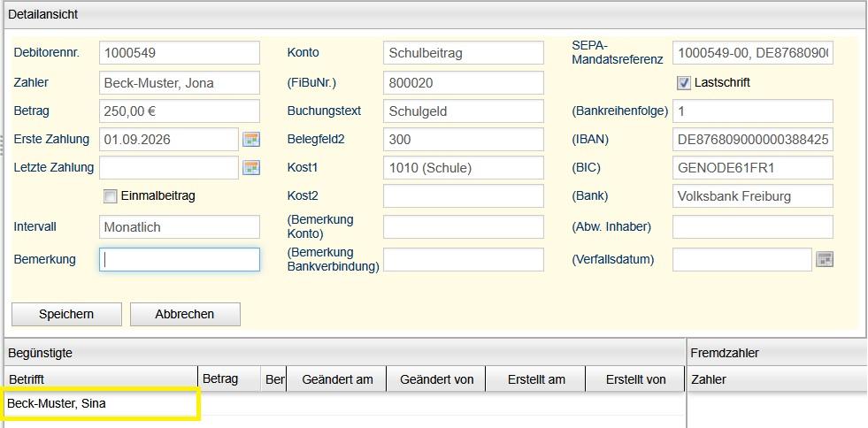This screenshot has width=868, height=428.
Task: Toggle the Lastschrift checkbox
Action: pyautogui.click(x=684, y=83)
